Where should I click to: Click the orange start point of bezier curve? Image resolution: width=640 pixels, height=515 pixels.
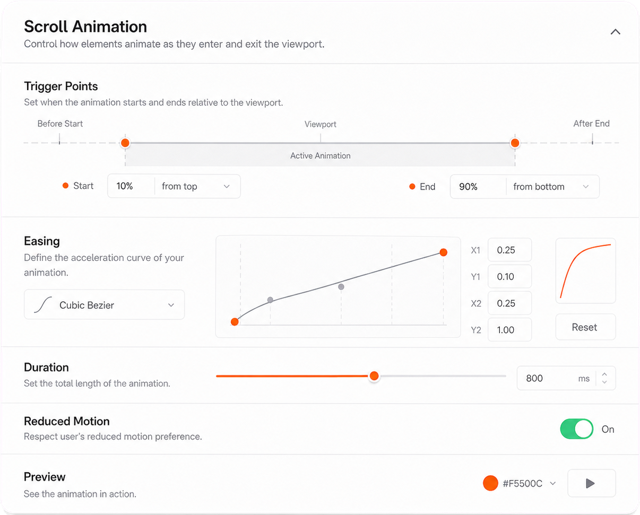(x=235, y=322)
